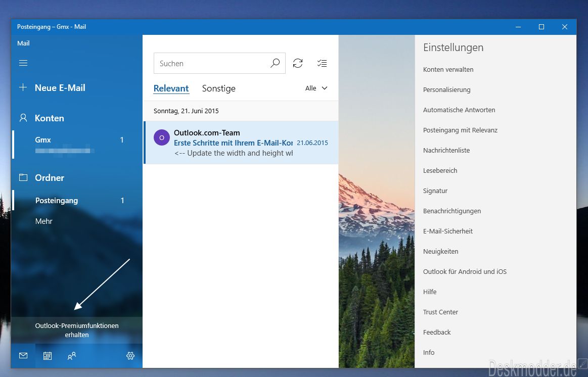Click Outlook-Premiumfunktionen erhalten banner
Viewport: 588px width, 377px height.
coord(77,330)
